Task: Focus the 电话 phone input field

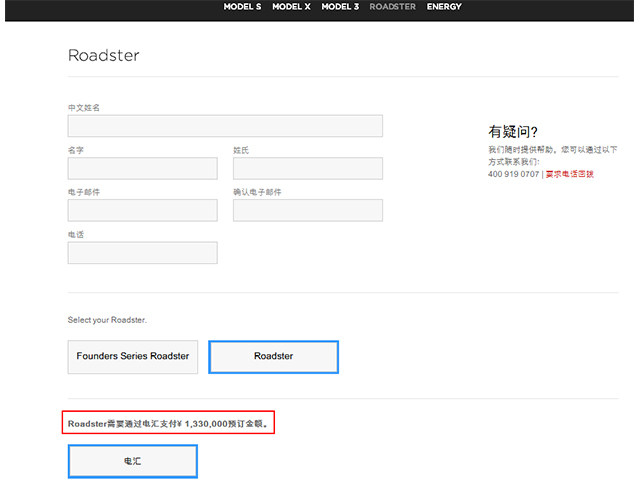Action: (x=142, y=252)
